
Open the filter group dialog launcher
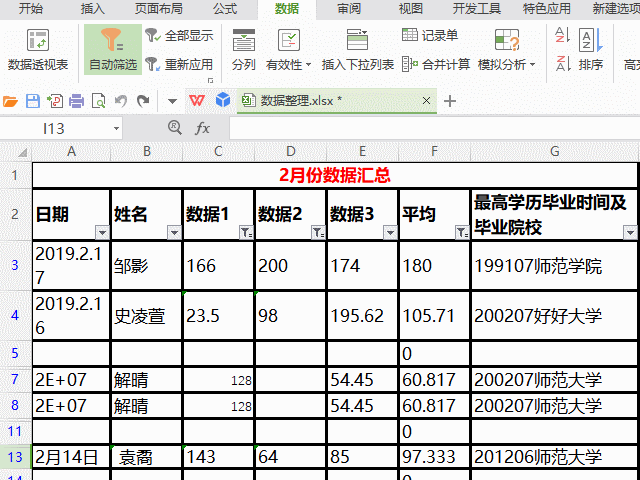point(211,80)
